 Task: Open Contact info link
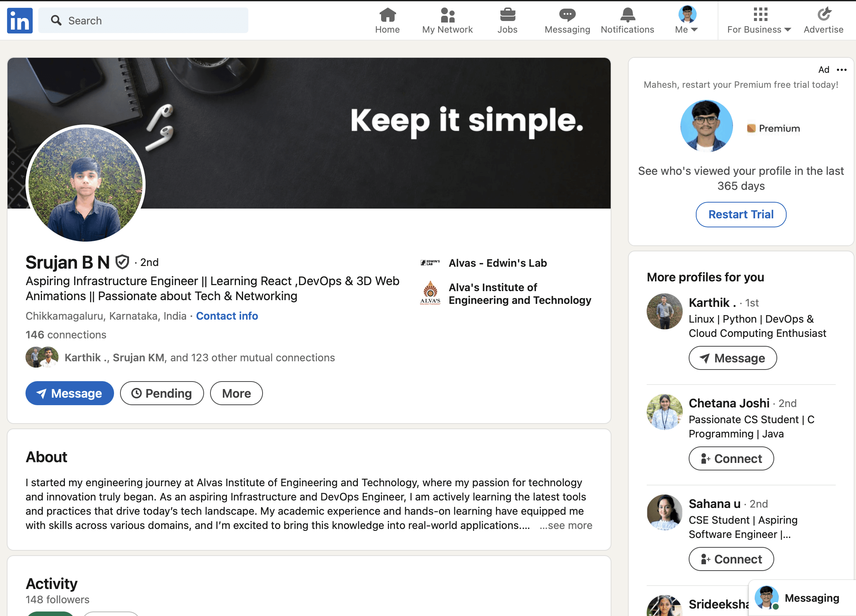click(227, 316)
